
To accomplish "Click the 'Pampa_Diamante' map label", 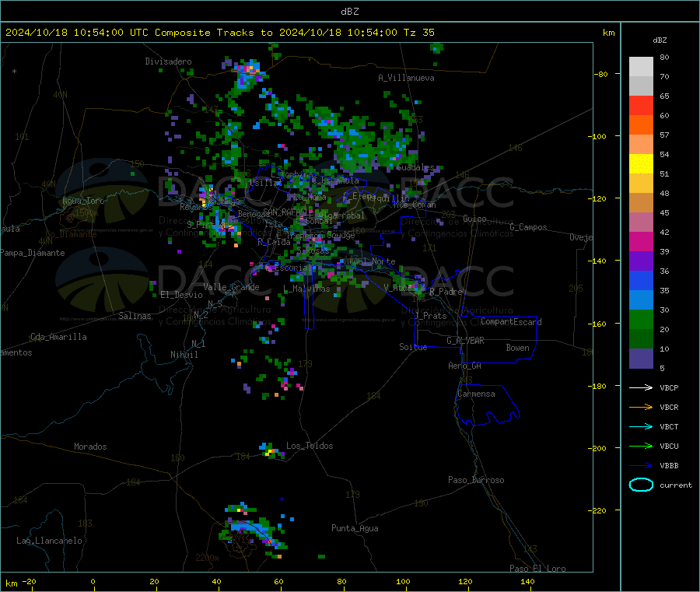I will [33, 253].
